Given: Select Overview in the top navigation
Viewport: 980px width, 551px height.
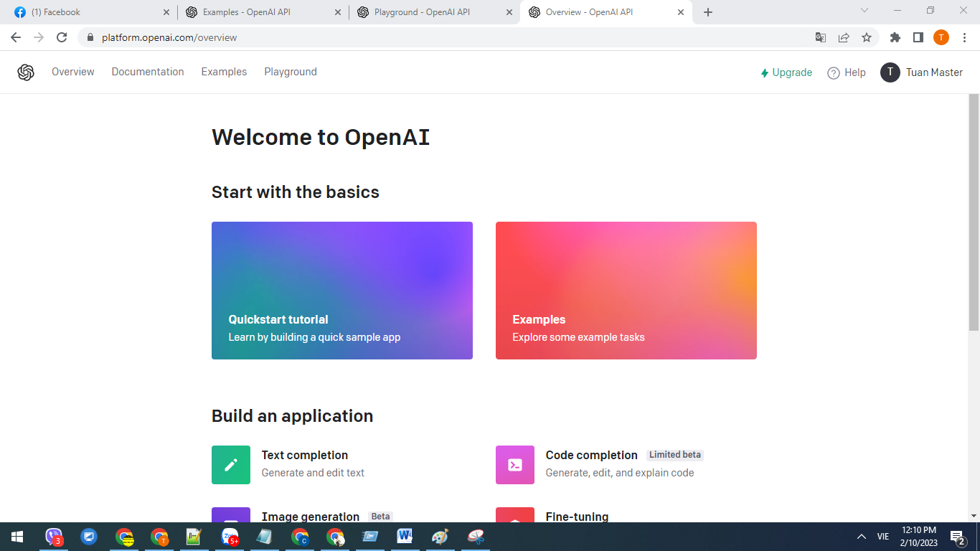Looking at the screenshot, I should 73,72.
